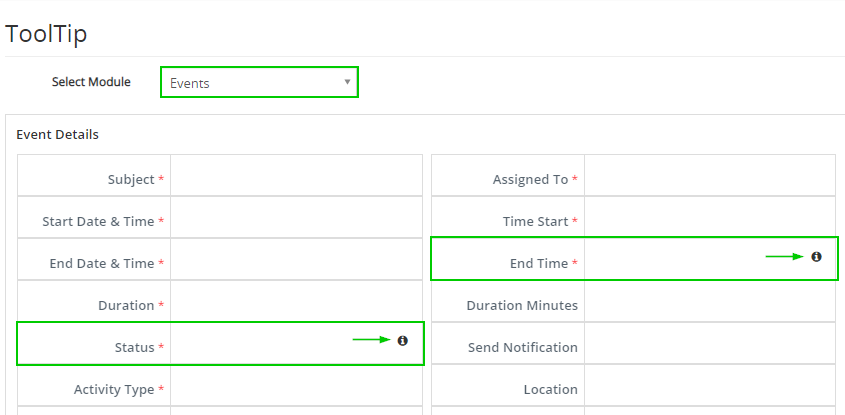Click the Send Notification field cell
This screenshot has height=415, width=845.
pyautogui.click(x=710, y=343)
